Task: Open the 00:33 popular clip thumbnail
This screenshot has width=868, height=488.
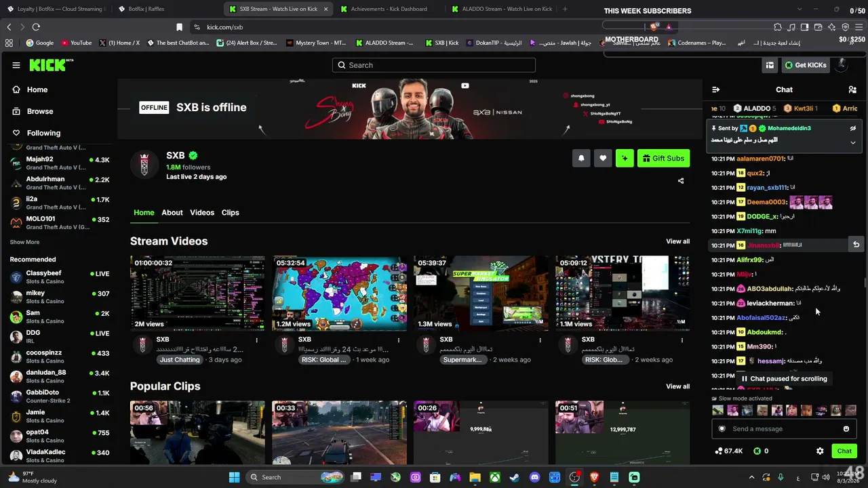Action: 339,432
